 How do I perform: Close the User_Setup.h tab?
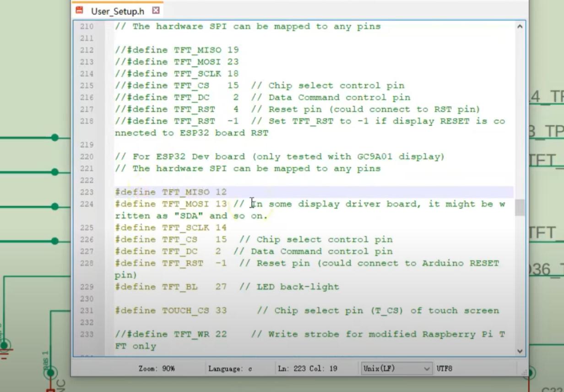tap(156, 10)
